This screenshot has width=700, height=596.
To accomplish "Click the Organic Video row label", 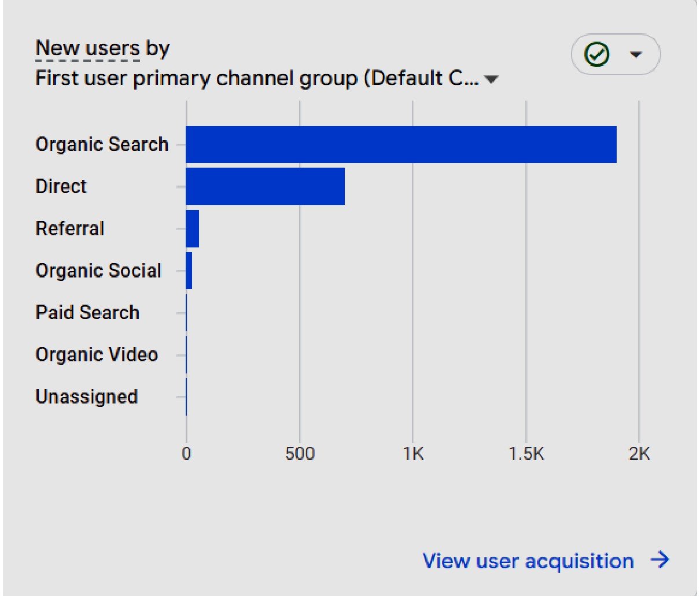I will click(97, 355).
